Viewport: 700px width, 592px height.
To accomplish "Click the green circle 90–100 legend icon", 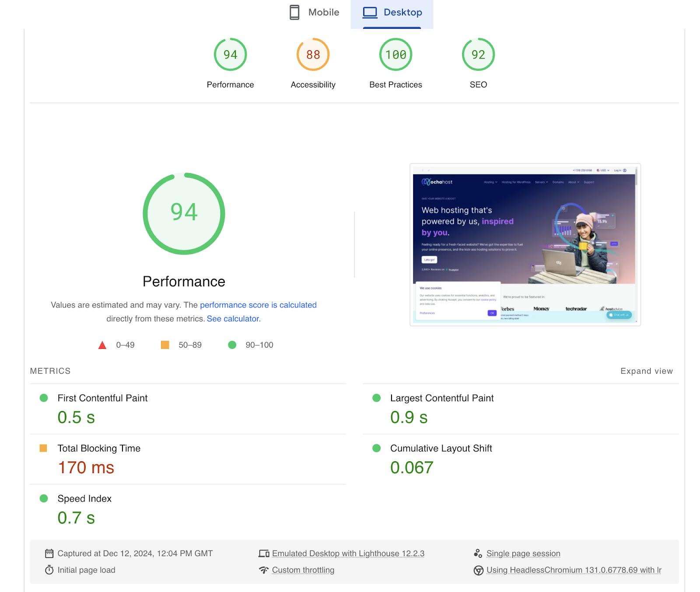I will (232, 345).
